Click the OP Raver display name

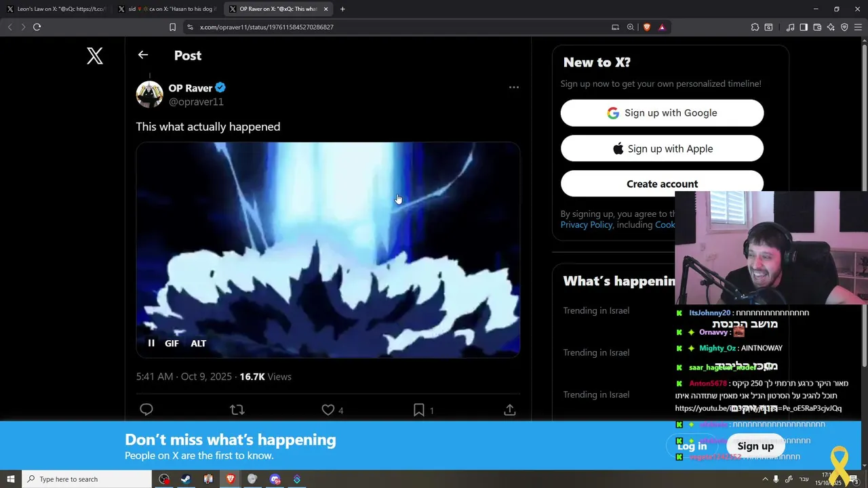click(191, 88)
